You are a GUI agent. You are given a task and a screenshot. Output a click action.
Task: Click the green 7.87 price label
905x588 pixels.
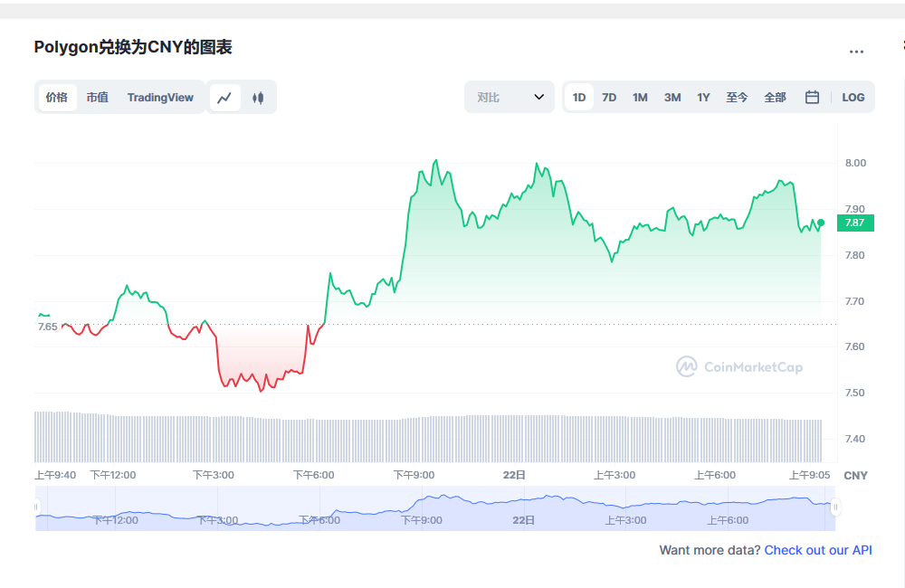(x=853, y=223)
